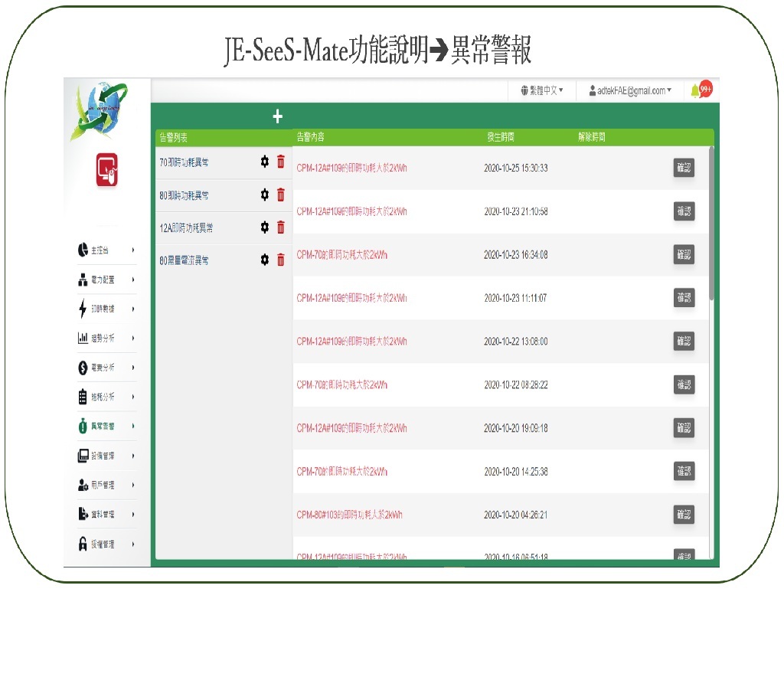Screen dimensions: 784x677
Task: Click the plus icon to add alarm
Action: [x=277, y=116]
